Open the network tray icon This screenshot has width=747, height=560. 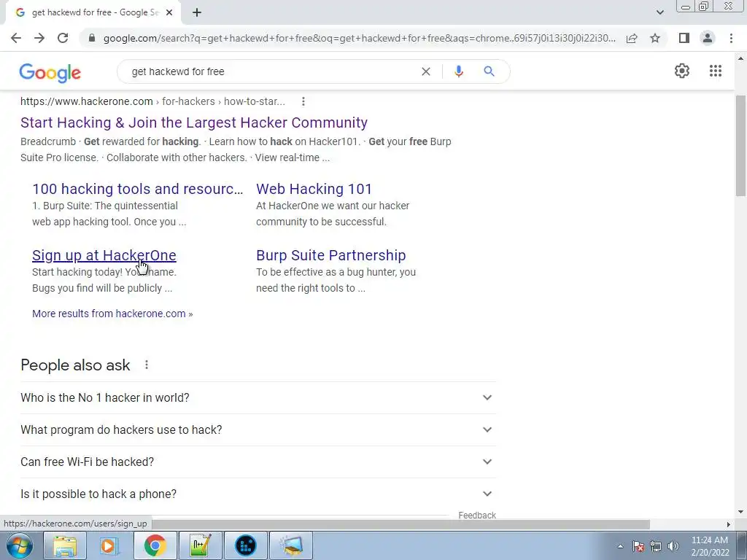pyautogui.click(x=656, y=546)
